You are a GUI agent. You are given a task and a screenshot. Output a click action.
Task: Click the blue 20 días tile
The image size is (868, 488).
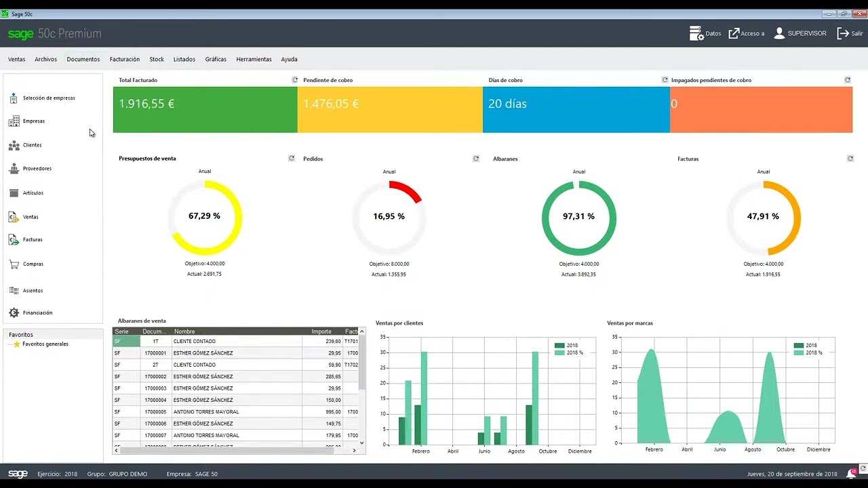[576, 110]
